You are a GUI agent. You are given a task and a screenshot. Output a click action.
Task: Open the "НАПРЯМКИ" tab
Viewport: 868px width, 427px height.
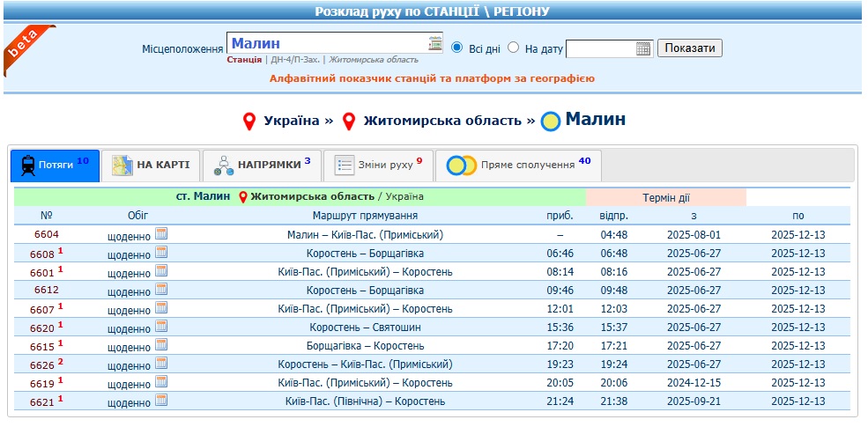262,165
